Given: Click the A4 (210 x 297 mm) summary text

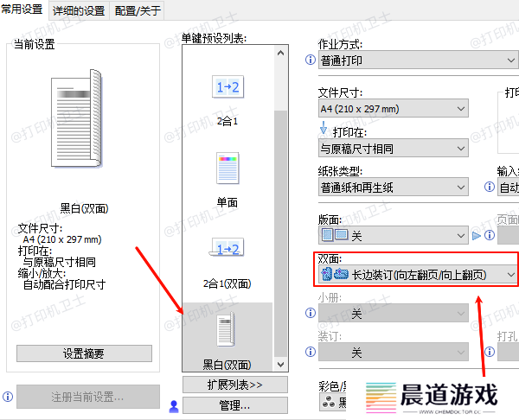Looking at the screenshot, I should coord(62,239).
